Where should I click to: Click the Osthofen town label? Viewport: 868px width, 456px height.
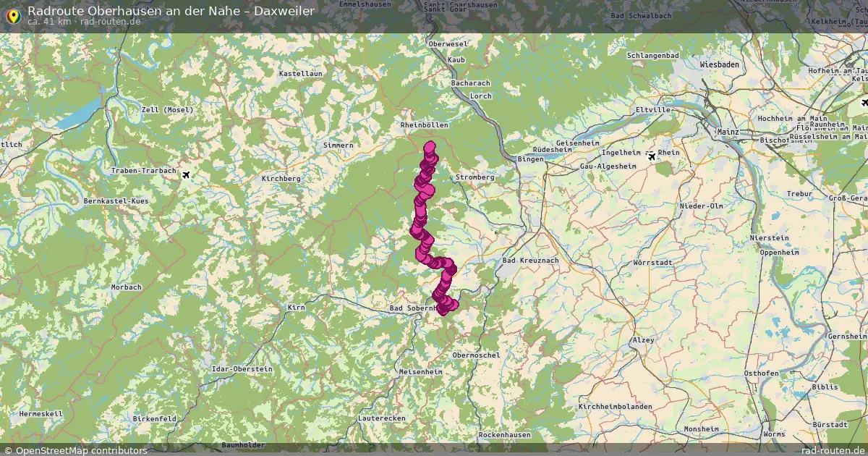[763, 373]
